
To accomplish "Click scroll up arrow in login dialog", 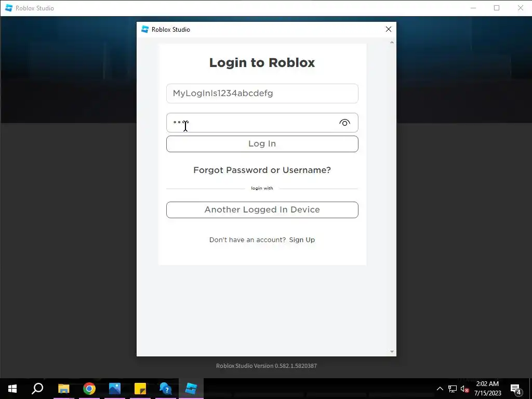I will (392, 43).
